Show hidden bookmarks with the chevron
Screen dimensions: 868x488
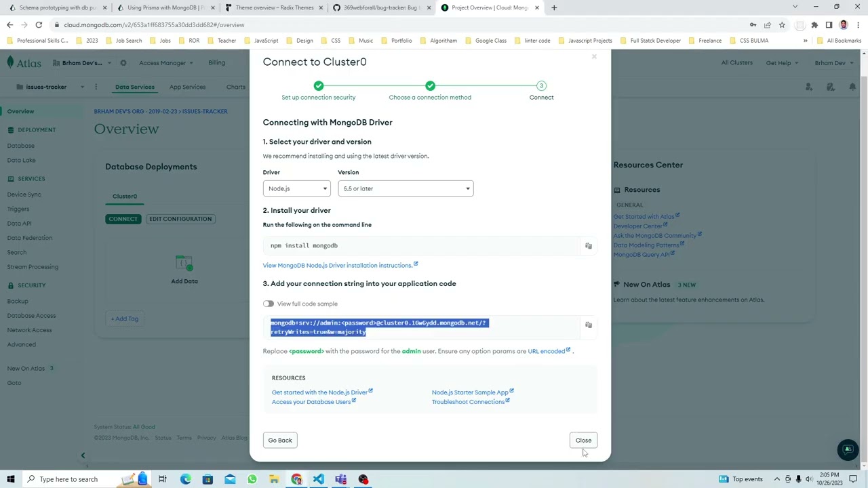(x=806, y=41)
